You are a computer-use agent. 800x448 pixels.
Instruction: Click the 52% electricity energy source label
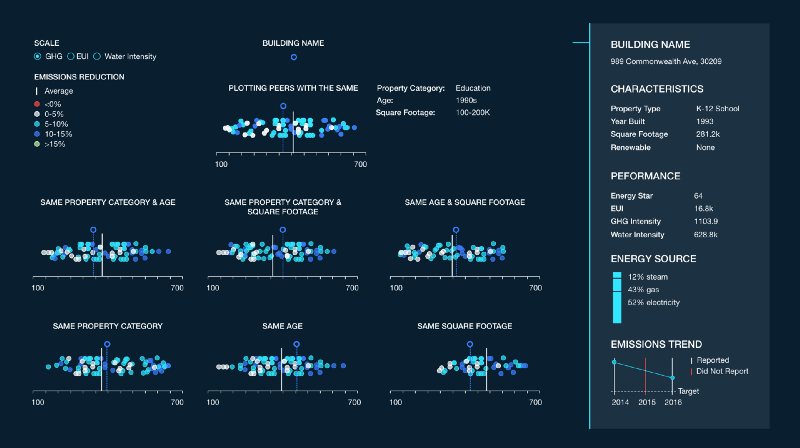654,303
